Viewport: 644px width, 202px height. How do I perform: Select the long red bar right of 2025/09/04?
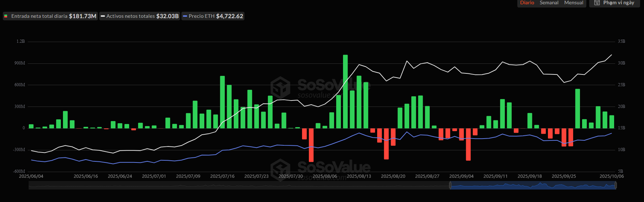468,144
